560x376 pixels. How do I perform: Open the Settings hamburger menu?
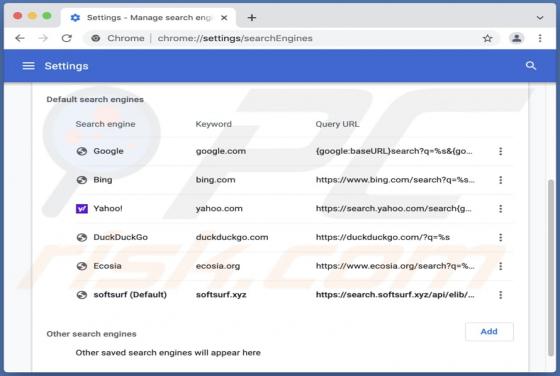(29, 66)
